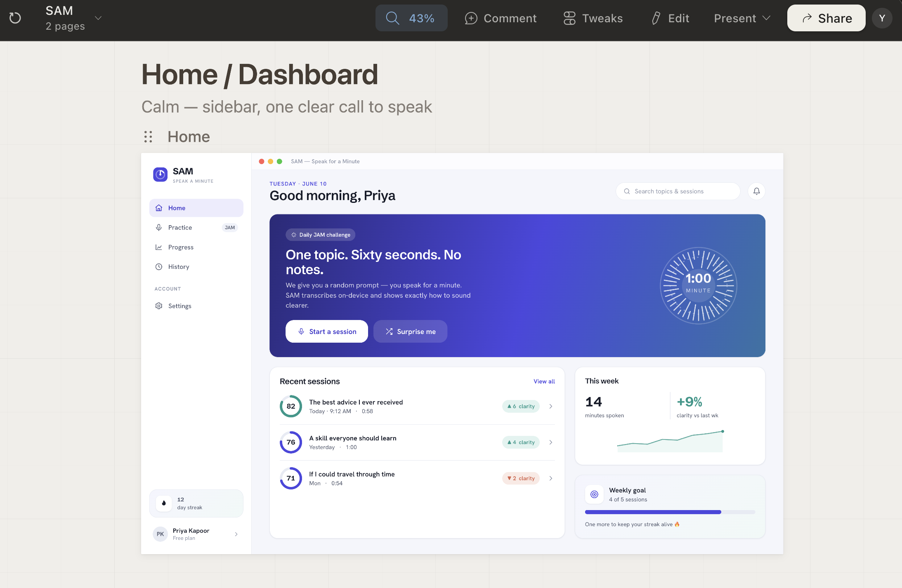Image resolution: width=902 pixels, height=588 pixels.
Task: Click View all recent sessions link
Action: [544, 381]
